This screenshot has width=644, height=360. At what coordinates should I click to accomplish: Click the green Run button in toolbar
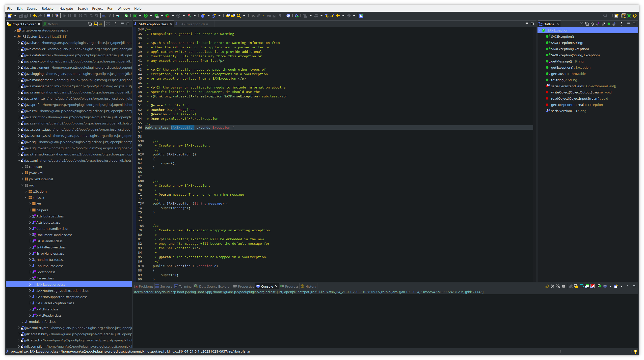(145, 16)
